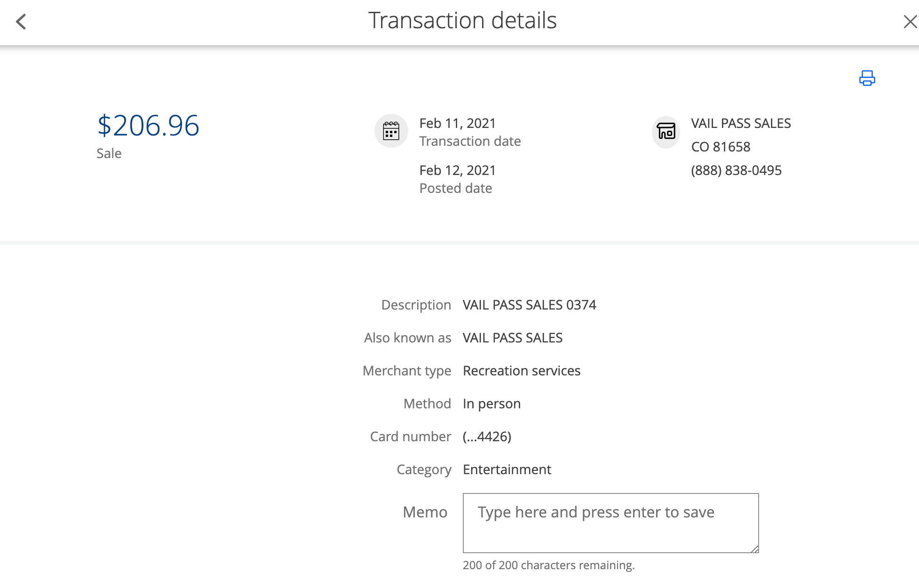
Task: Click the back arrow icon
Action: point(21,22)
